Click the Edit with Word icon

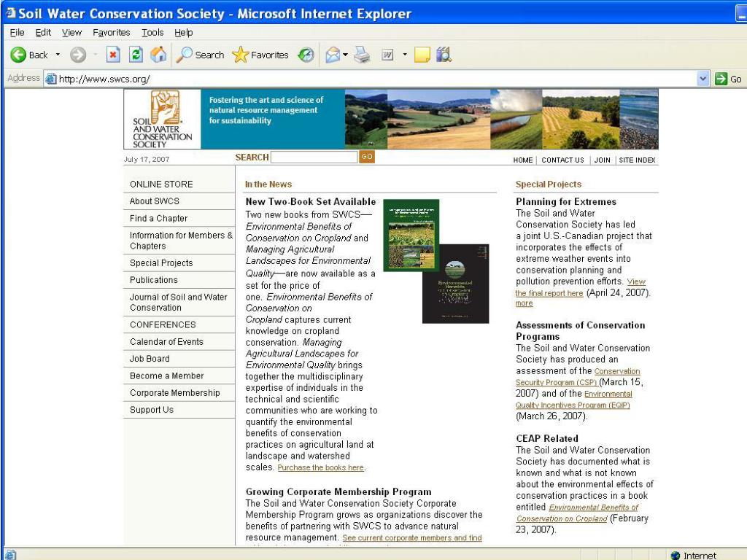[x=387, y=55]
